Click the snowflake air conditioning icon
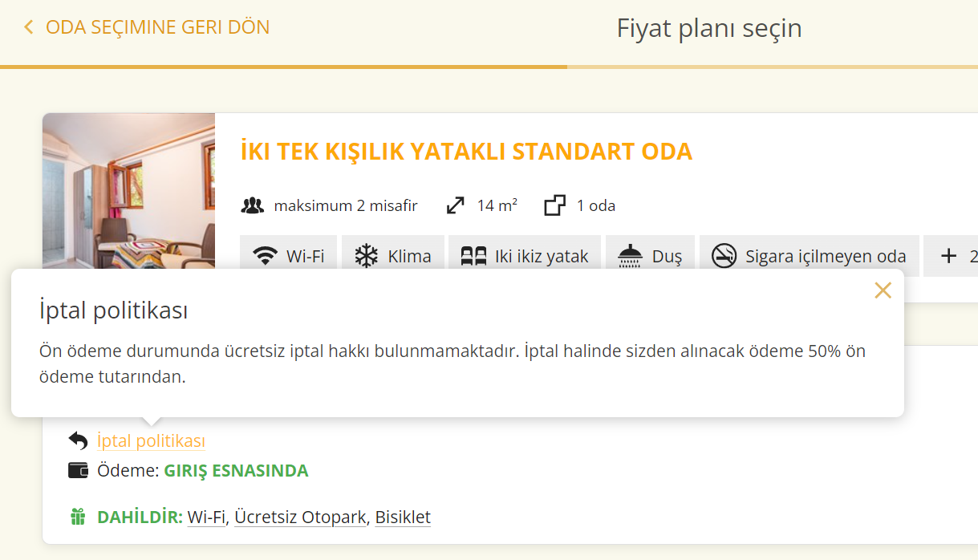978x560 pixels. pyautogui.click(x=367, y=257)
